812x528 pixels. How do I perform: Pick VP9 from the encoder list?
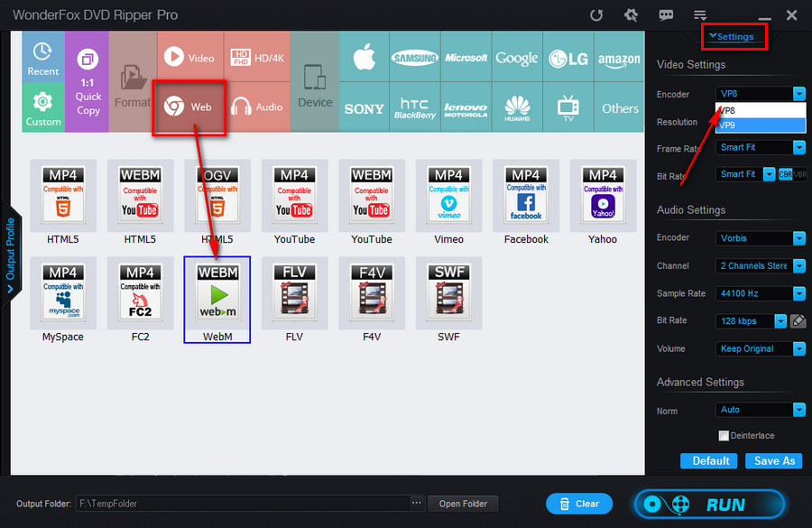tap(761, 125)
